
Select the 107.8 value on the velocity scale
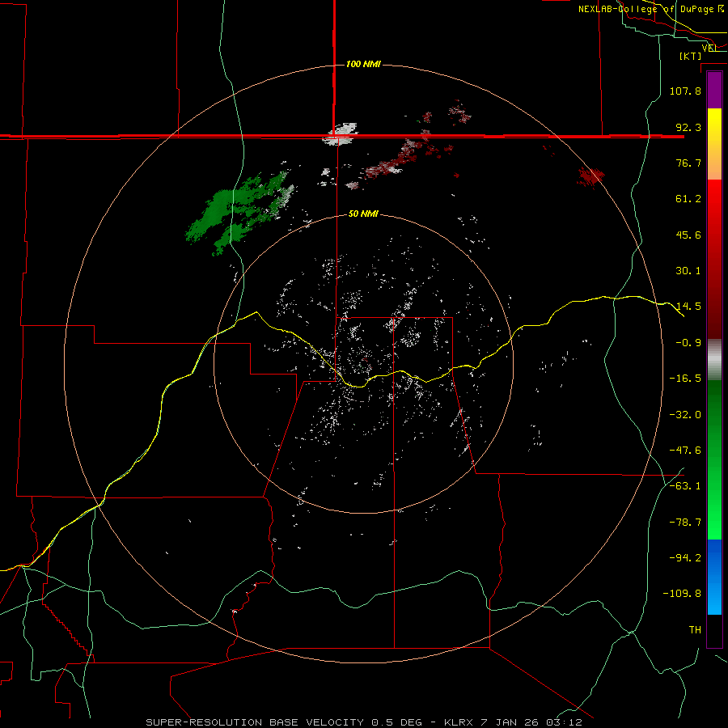685,91
